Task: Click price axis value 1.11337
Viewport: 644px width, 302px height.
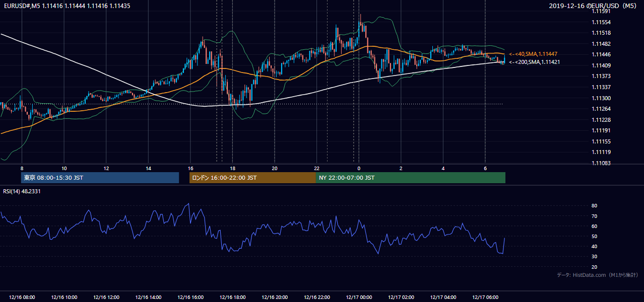Action: point(601,87)
